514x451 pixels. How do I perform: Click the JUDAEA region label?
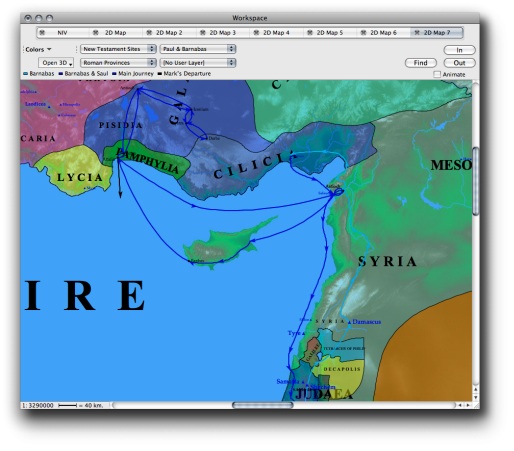tap(323, 394)
